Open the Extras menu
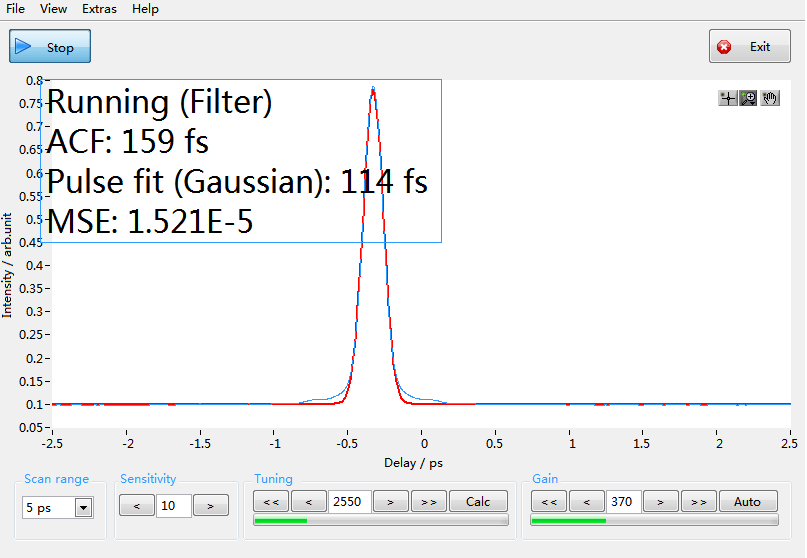The image size is (807, 558). click(x=99, y=9)
